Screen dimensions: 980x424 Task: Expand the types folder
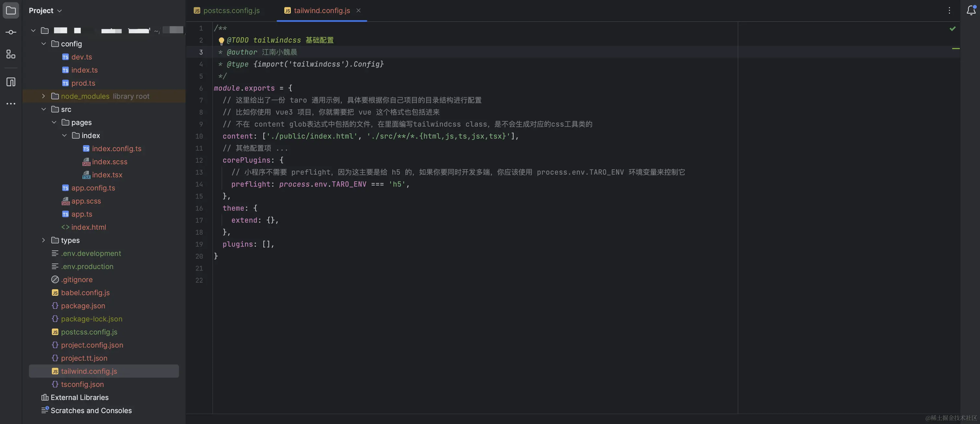[x=43, y=240]
